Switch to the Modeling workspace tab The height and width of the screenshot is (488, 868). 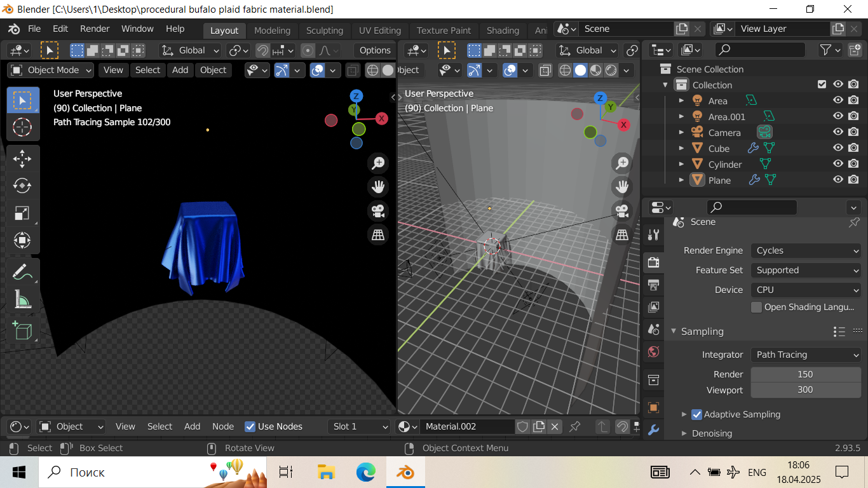272,30
